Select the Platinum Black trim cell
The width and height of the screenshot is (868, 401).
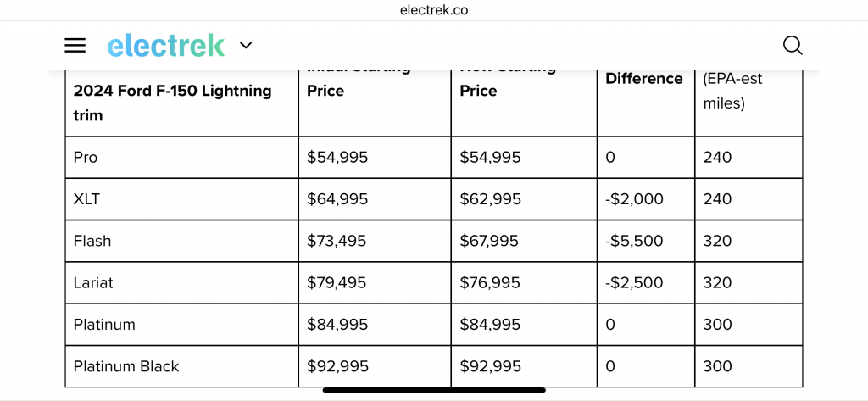pyautogui.click(x=181, y=366)
